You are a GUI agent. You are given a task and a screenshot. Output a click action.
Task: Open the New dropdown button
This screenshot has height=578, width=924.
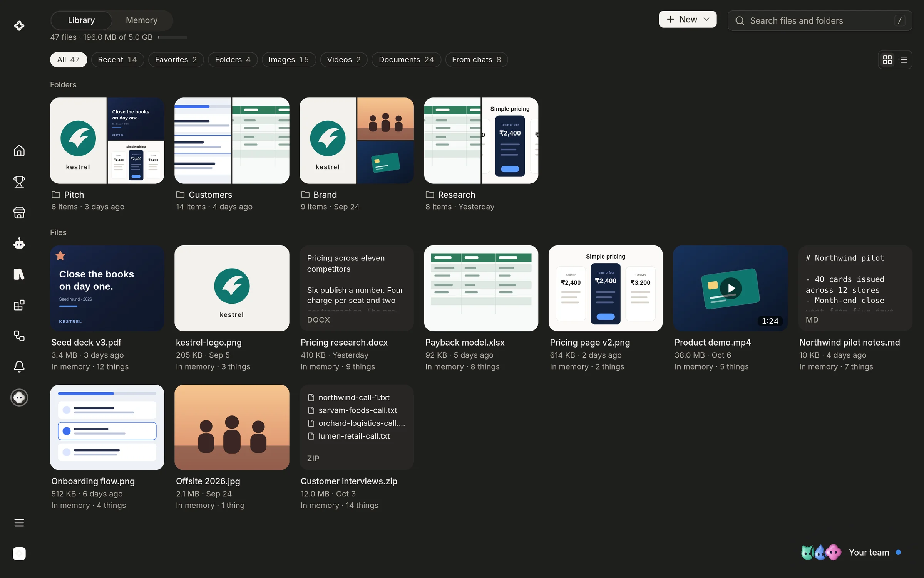(x=688, y=19)
